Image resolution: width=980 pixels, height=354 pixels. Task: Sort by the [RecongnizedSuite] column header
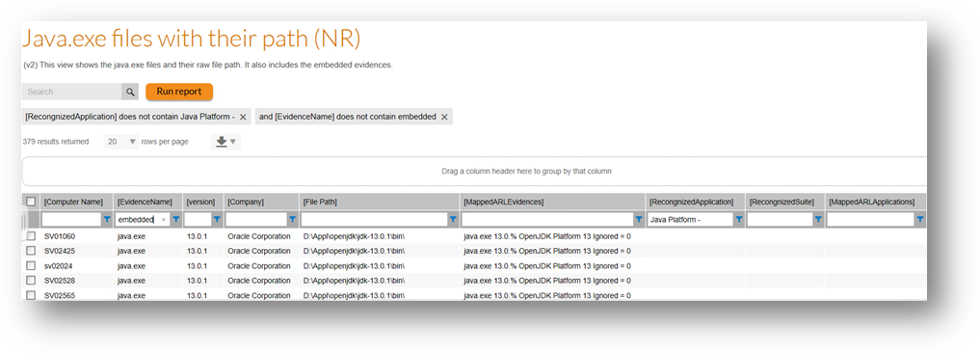pyautogui.click(x=781, y=202)
